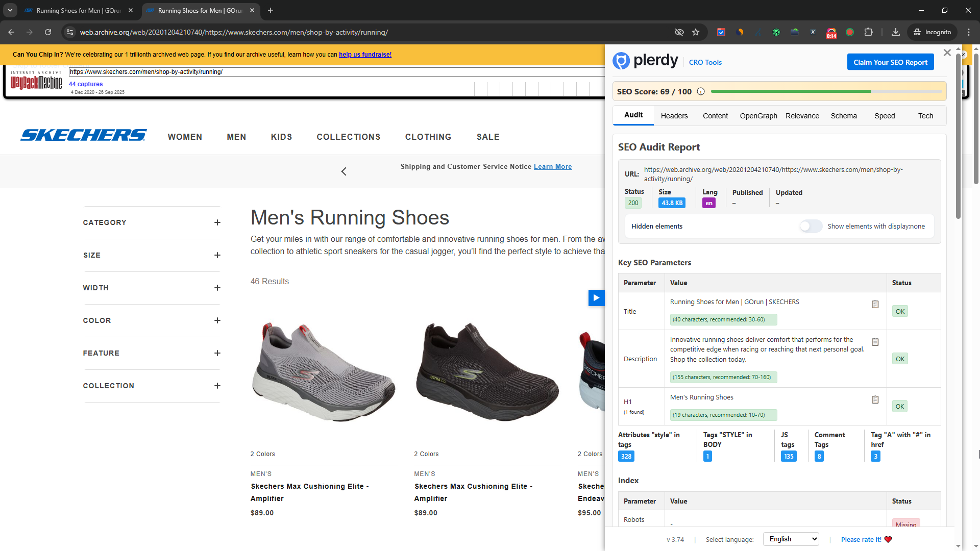
Task: Copy the Title value with clipboard icon
Action: pos(875,304)
